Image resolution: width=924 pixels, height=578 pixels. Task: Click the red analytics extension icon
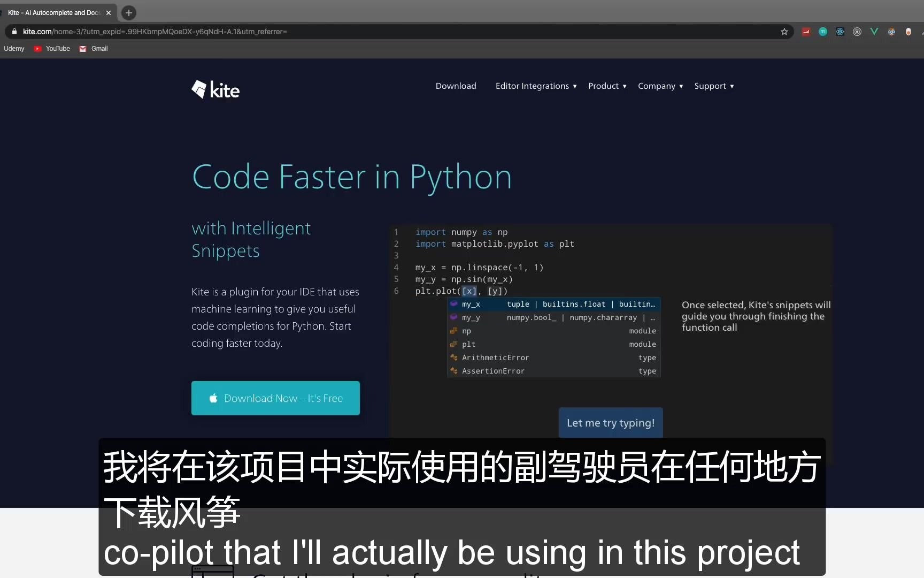805,32
